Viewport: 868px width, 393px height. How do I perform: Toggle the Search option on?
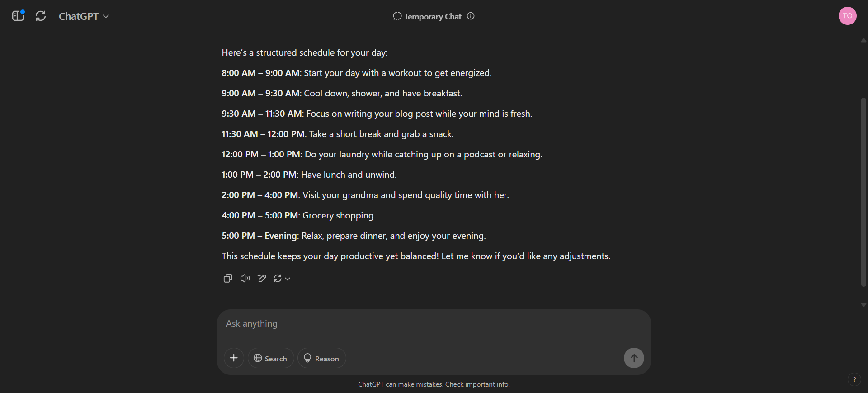click(x=270, y=358)
